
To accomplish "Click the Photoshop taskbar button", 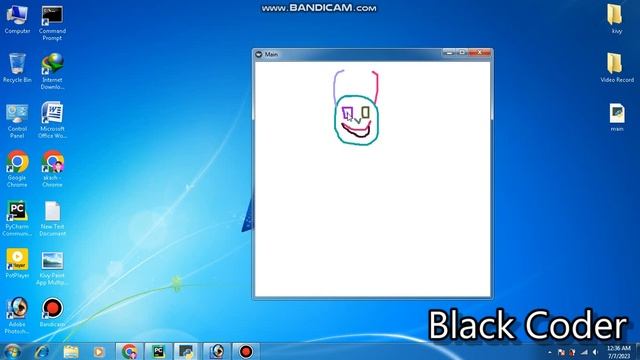I will point(217,351).
